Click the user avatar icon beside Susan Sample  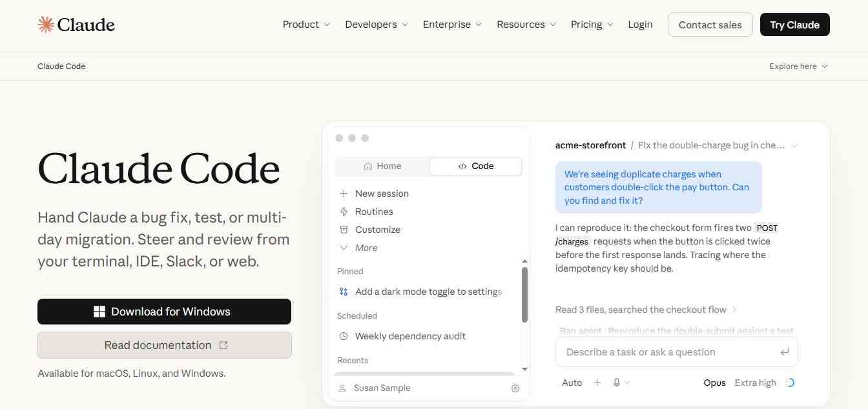coord(342,388)
